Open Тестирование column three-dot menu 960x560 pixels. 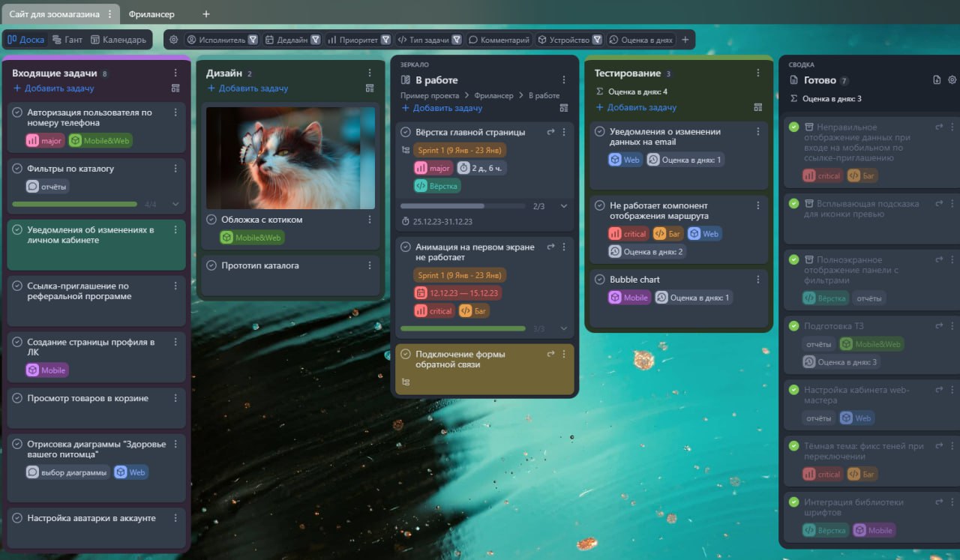(x=758, y=73)
